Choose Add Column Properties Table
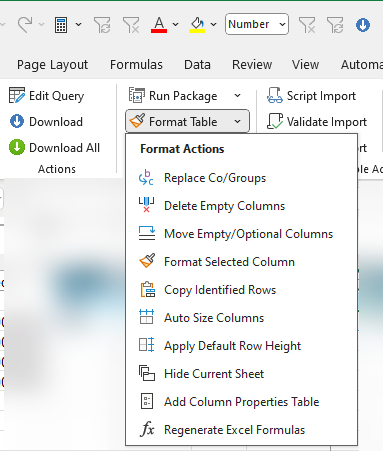 pos(241,402)
